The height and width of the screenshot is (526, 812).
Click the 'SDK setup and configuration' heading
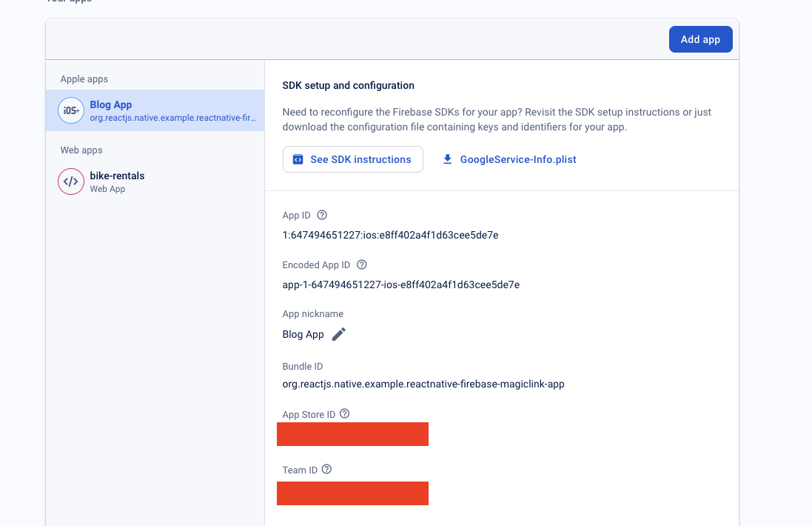(348, 85)
